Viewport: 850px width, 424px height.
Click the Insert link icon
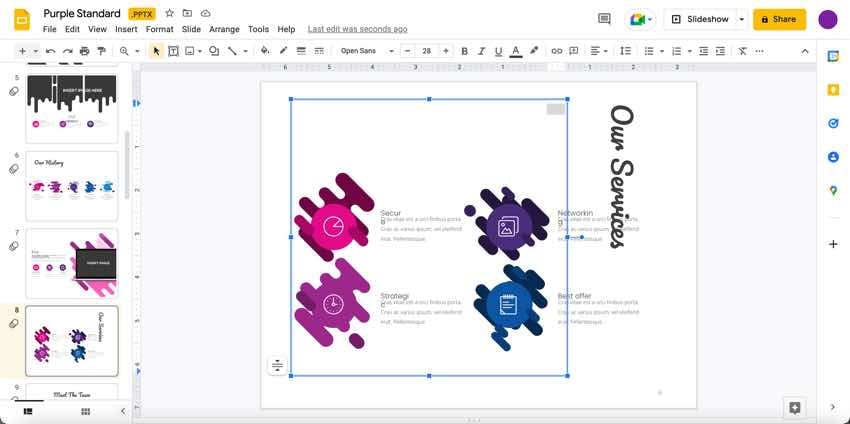pos(557,51)
